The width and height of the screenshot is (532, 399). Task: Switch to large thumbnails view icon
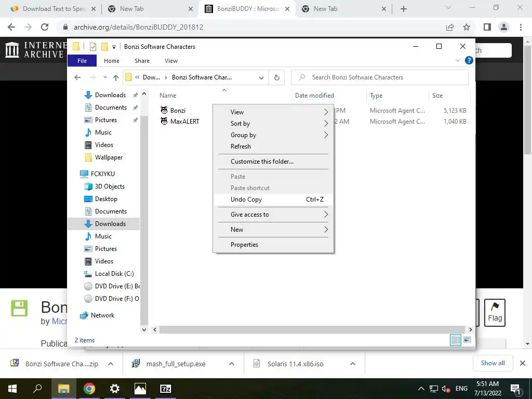pos(467,340)
